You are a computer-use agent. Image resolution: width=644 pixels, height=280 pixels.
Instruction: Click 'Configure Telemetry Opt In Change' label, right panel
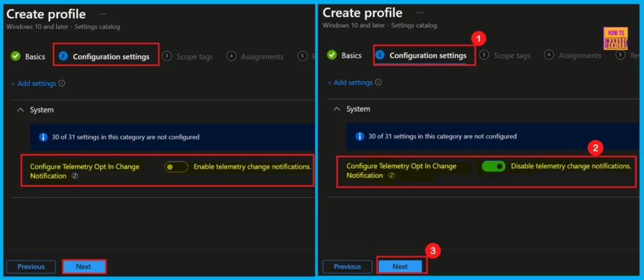[401, 166]
